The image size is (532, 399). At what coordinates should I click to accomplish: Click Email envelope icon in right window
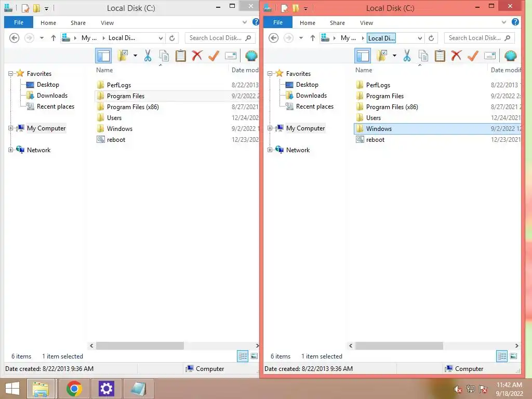tap(490, 56)
